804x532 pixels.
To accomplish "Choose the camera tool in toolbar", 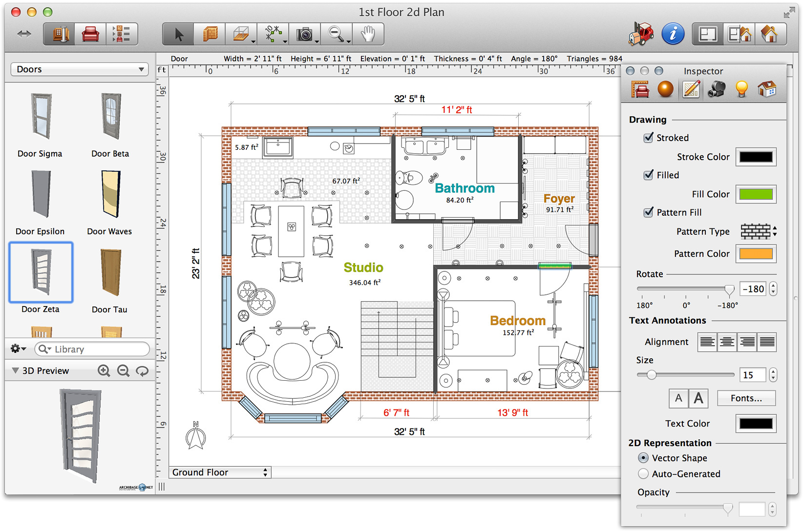I will click(x=304, y=34).
